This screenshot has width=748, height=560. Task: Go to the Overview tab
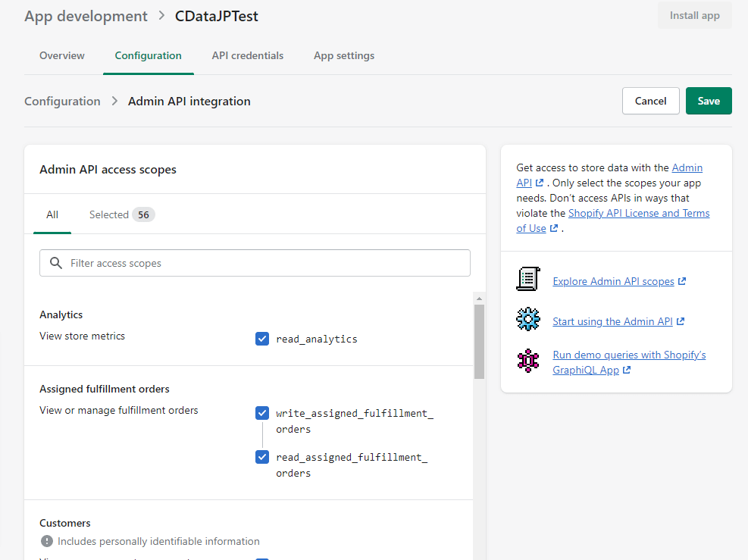pos(62,55)
